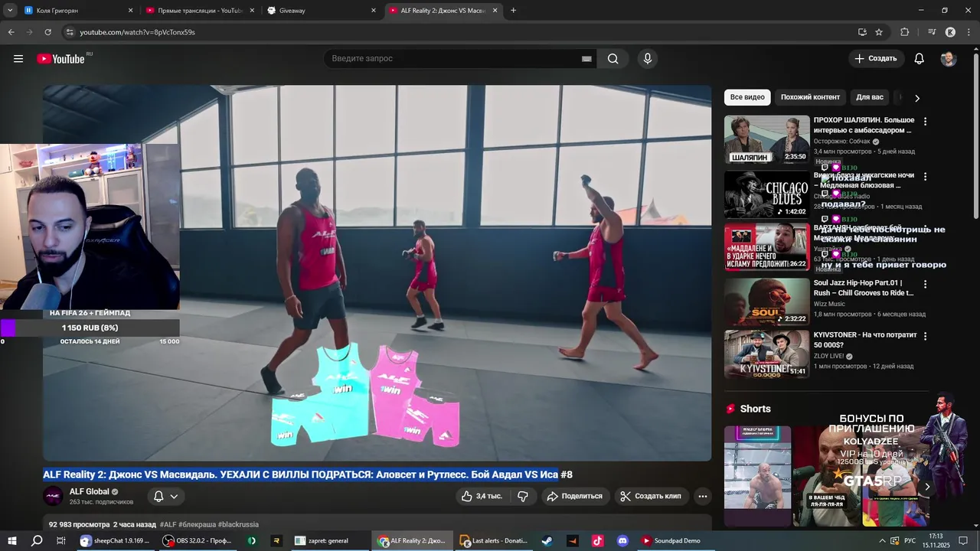Open TikTok app in the taskbar
The width and height of the screenshot is (980, 551).
[597, 540]
